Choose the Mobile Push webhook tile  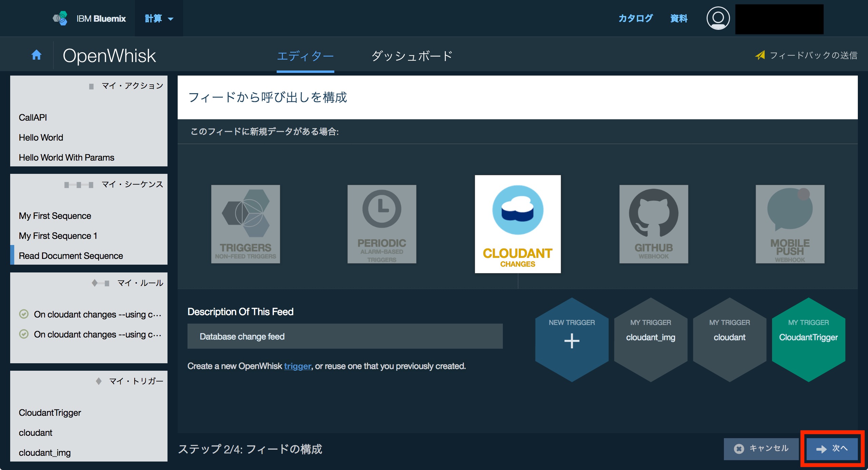790,224
